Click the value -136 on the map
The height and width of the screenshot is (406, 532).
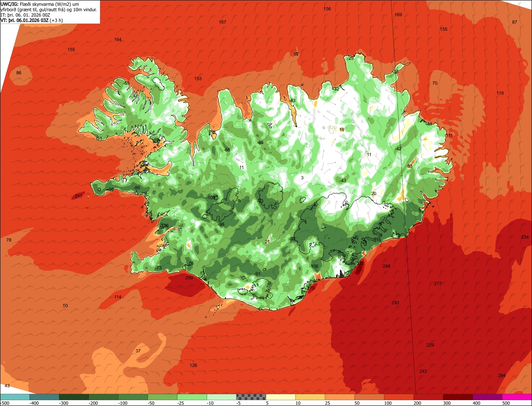[x=164, y=225]
